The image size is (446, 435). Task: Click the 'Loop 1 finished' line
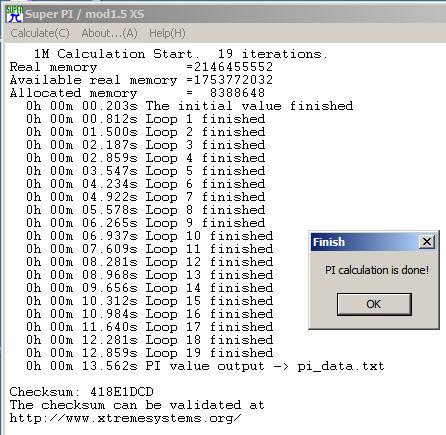click(x=146, y=119)
